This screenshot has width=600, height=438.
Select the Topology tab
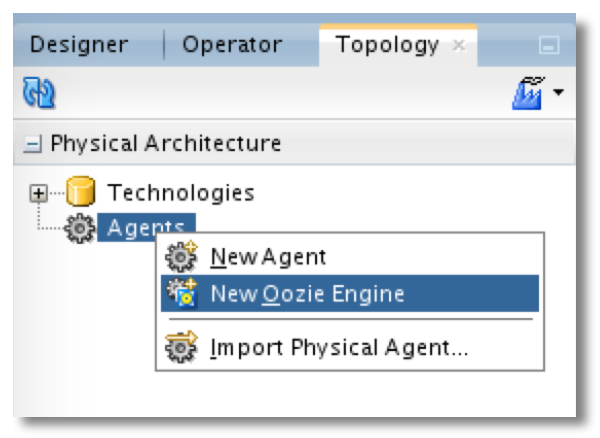click(x=387, y=45)
